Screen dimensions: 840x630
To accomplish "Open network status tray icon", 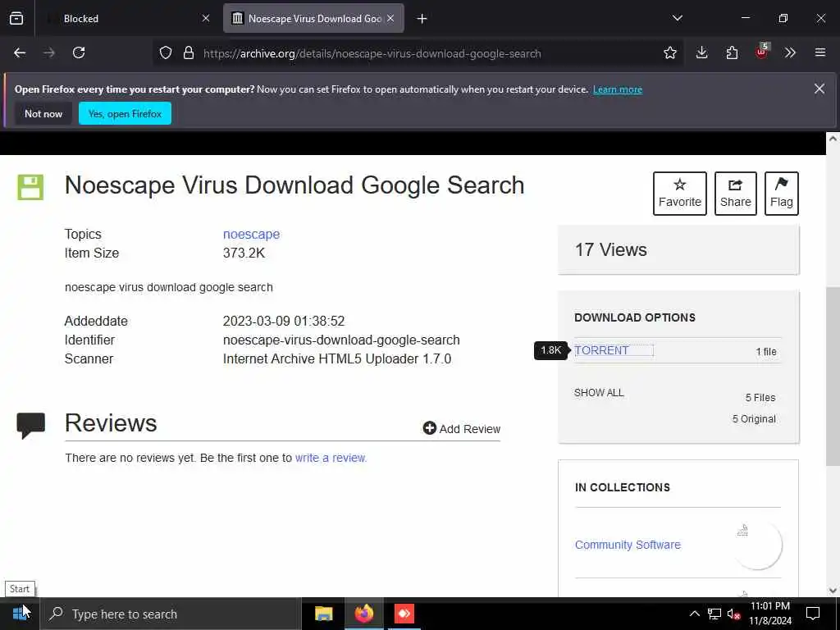I will coord(714,614).
